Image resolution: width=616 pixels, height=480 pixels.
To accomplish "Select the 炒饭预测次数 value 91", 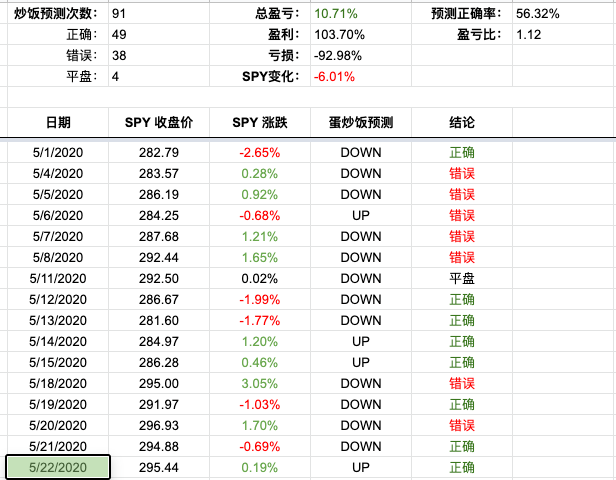I will [159, 14].
